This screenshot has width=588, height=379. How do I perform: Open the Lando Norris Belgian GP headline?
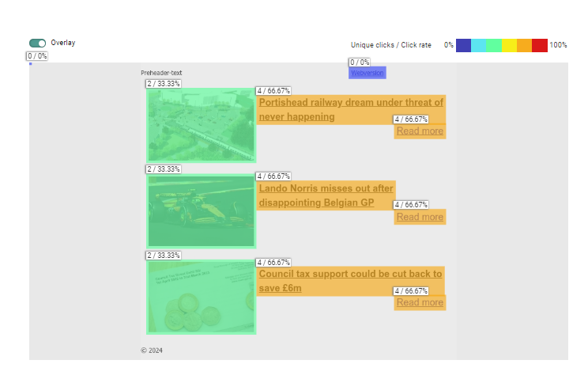pos(326,195)
